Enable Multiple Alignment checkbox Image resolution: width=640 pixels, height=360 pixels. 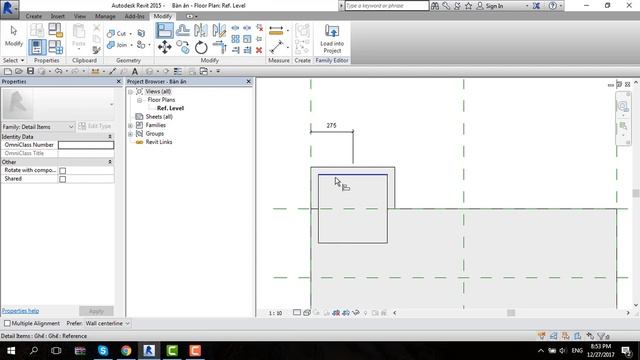pyautogui.click(x=7, y=323)
